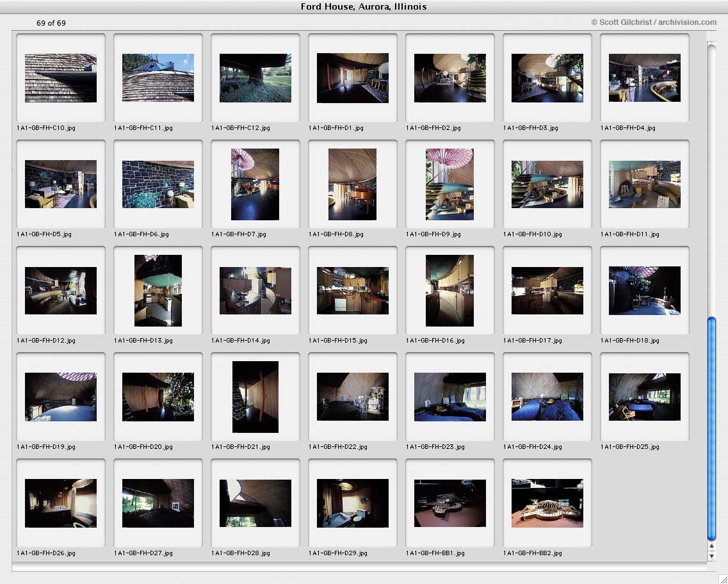Select blue bed thumbnail 1A1-GB-FH-D24.jpg
728x584 pixels.
coord(547,397)
